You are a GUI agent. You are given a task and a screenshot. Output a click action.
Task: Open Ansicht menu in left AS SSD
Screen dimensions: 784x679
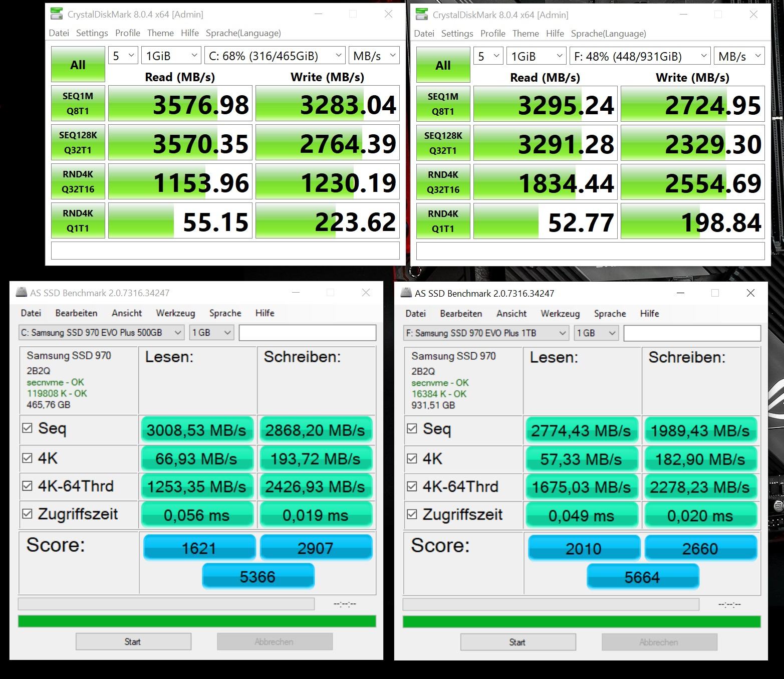tap(127, 313)
